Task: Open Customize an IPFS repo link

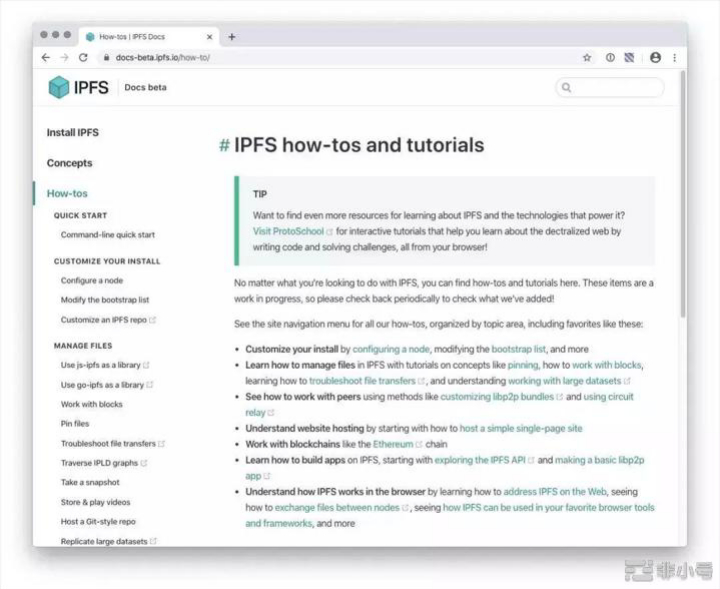Action: tap(108, 320)
